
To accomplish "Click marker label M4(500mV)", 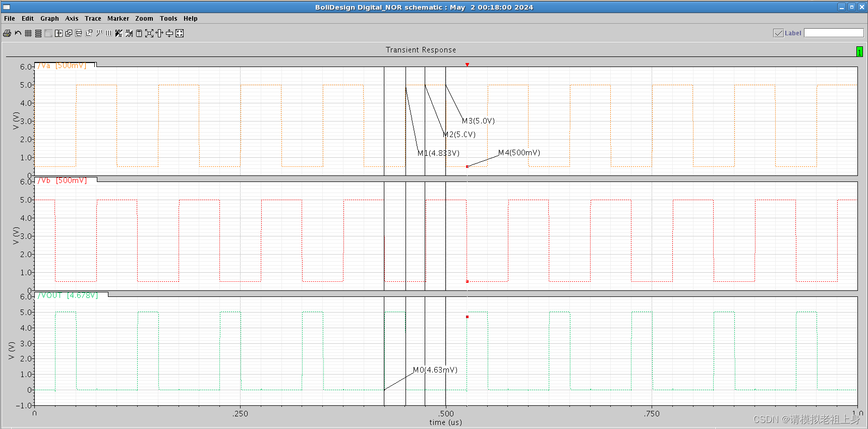I will tap(519, 153).
